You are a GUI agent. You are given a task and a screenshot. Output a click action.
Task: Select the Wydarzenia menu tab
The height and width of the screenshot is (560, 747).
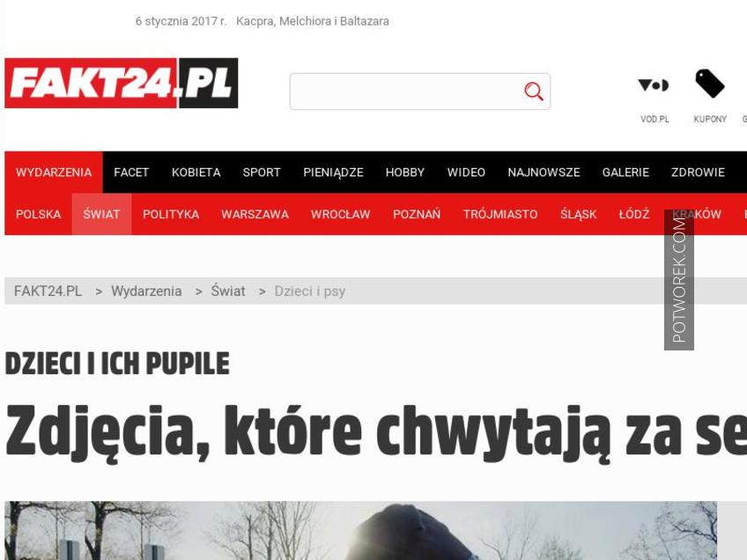point(54,173)
